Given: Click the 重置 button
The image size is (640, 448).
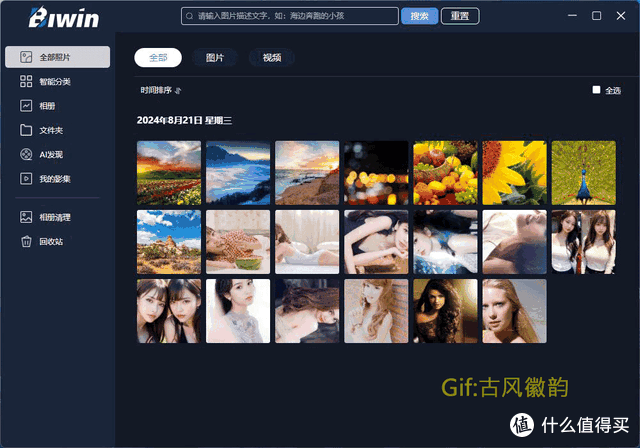Looking at the screenshot, I should point(460,16).
